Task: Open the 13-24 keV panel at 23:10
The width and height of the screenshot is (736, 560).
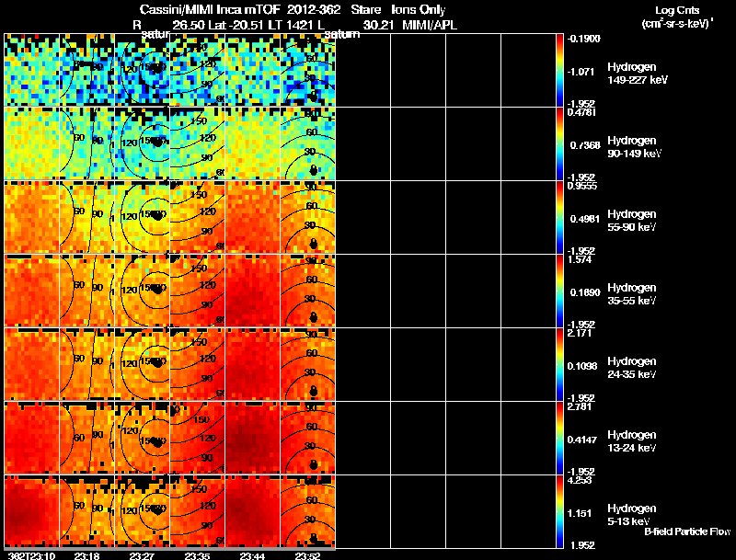Action: tap(31, 438)
